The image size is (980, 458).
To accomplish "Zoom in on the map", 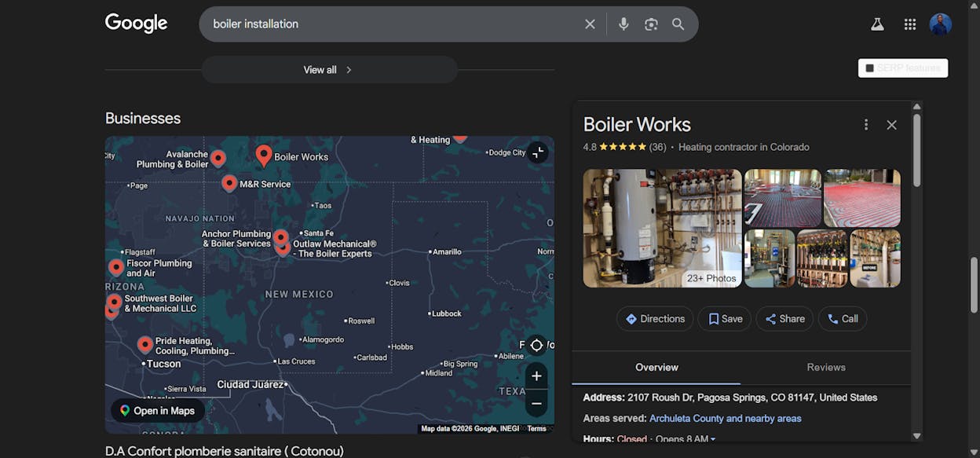I will pos(536,376).
